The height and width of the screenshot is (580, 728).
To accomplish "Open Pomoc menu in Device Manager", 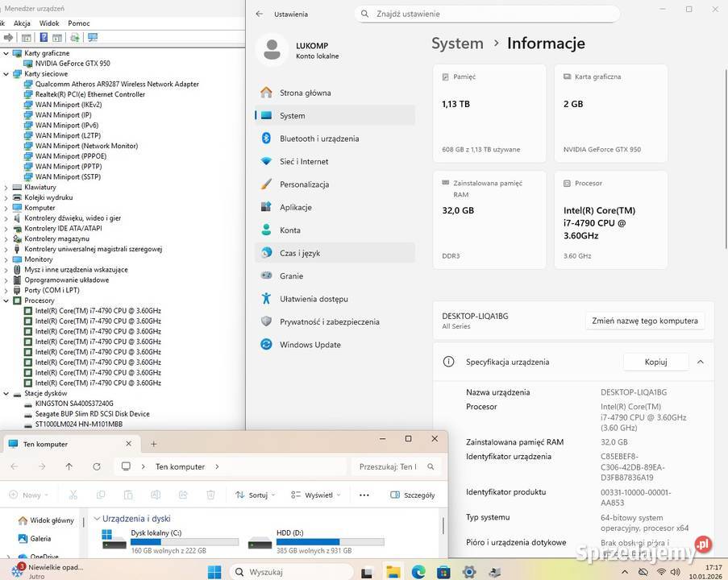I will 79,23.
